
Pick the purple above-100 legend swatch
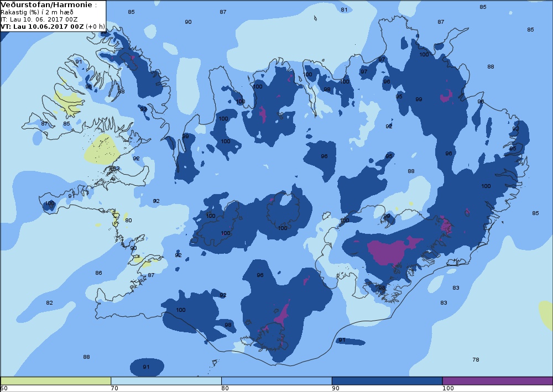497,381
